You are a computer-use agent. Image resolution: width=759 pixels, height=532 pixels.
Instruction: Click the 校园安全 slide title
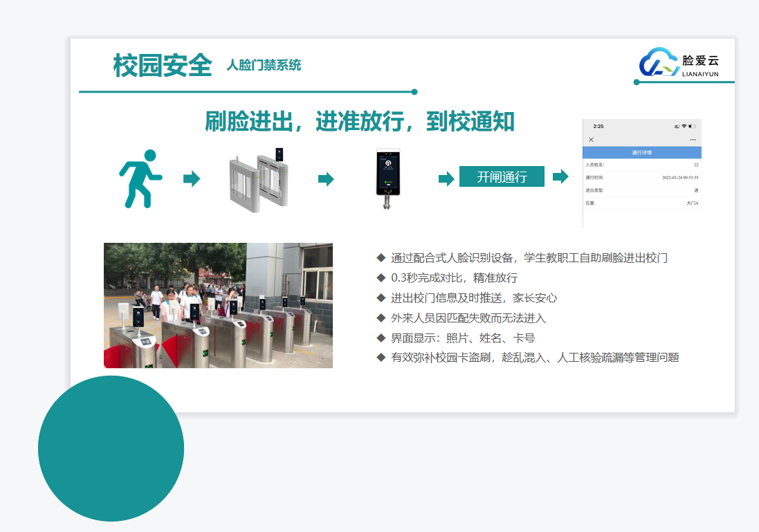point(163,66)
